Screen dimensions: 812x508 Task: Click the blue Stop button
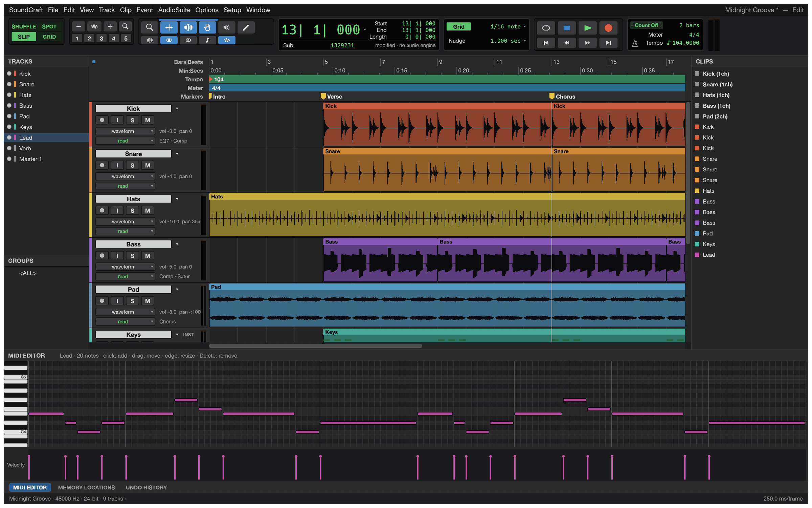click(x=567, y=28)
